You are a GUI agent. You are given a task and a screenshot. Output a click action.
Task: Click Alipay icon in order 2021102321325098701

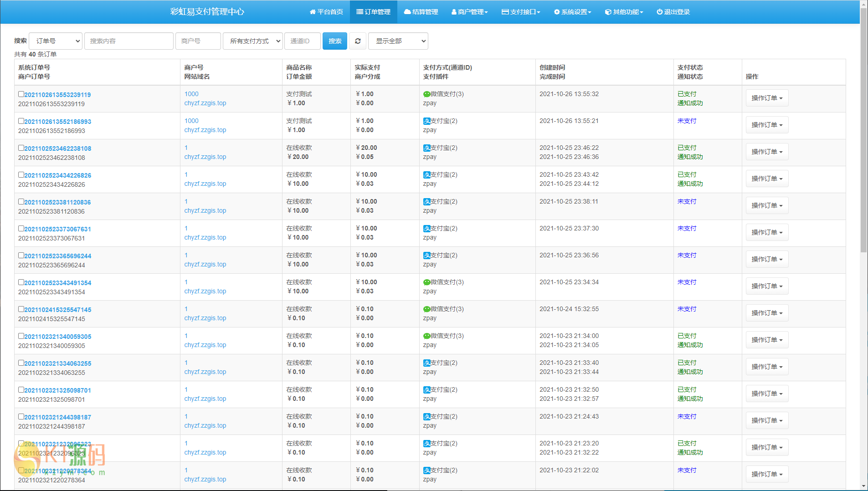point(426,390)
